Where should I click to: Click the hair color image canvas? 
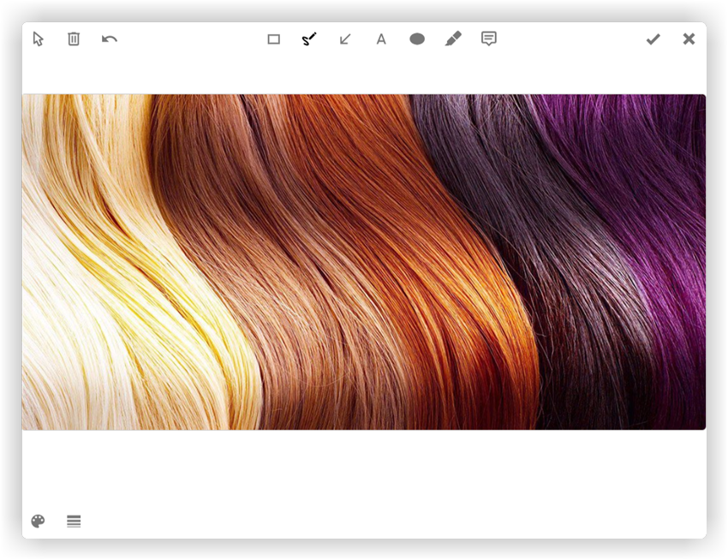coord(364,262)
